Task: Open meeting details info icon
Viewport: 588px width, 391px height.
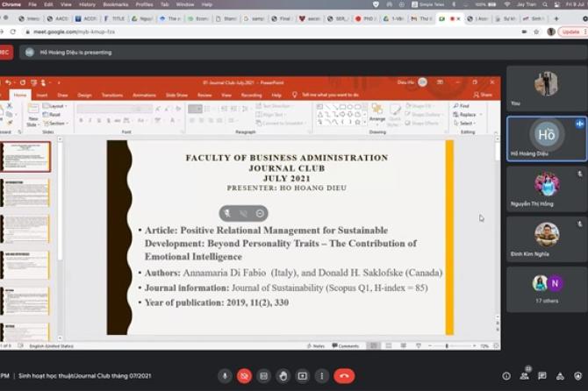Action: tap(506, 376)
